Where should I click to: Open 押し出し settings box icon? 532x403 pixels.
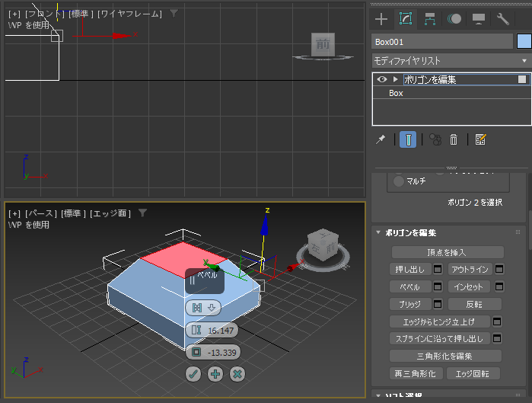tap(438, 269)
